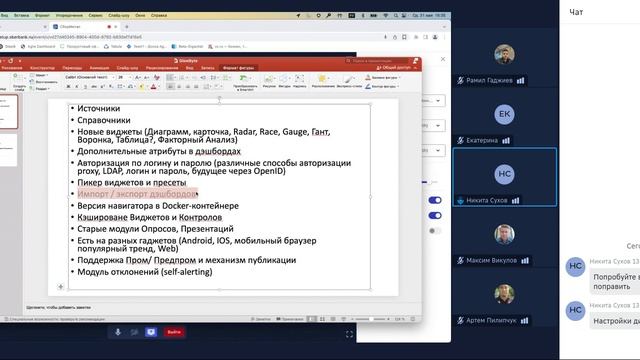Image resolution: width=640 pixels, height=360 pixels.
Task: Open PowerPoint Конструктор ribbon tab
Action: pos(42,68)
